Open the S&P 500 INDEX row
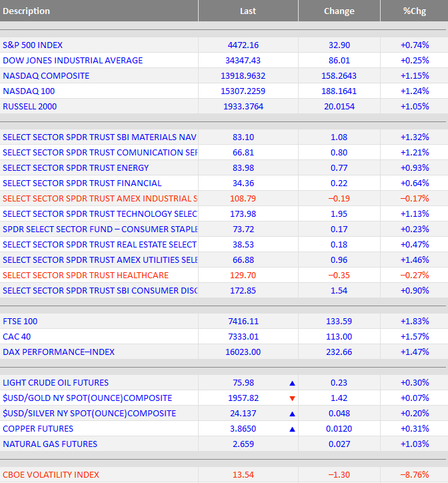 [224, 45]
